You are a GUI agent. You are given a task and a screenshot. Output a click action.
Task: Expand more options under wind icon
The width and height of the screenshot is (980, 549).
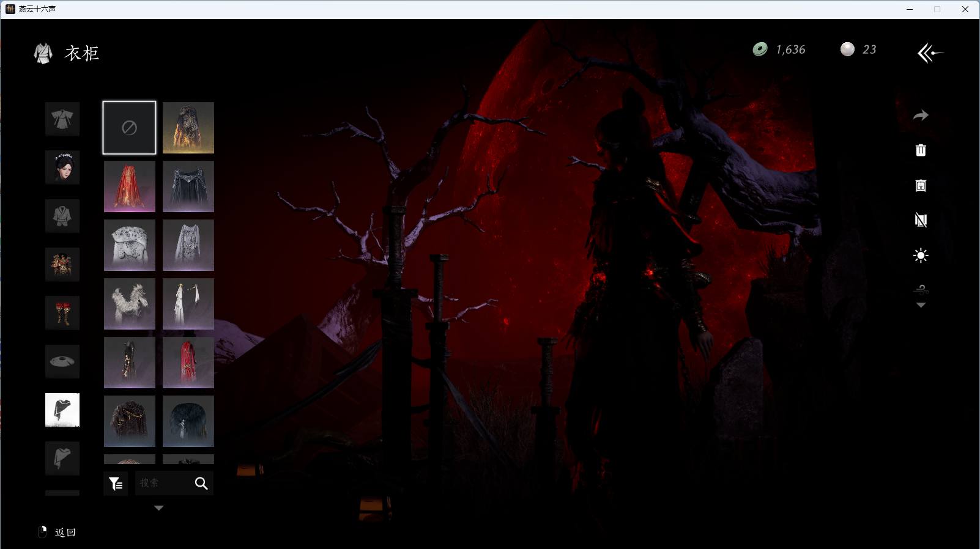click(x=921, y=305)
